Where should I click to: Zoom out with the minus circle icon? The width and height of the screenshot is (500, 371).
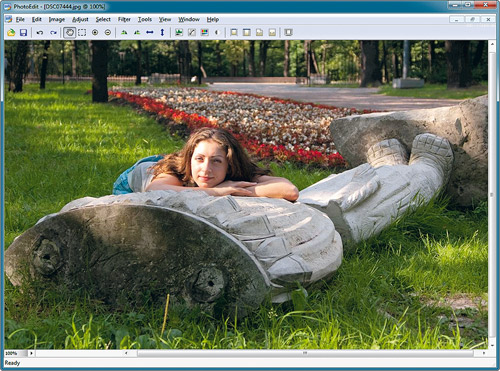pyautogui.click(x=108, y=32)
